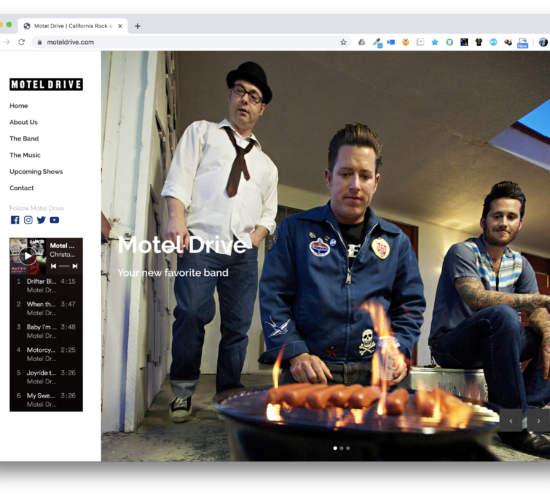
Task: Open the light blue round extension icon
Action: [494, 42]
